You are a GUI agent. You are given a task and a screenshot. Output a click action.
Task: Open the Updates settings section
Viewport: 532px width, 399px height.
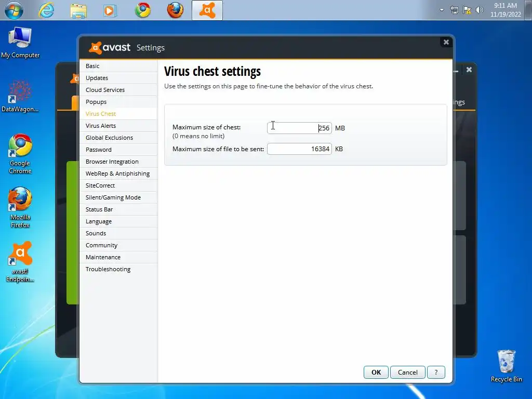pos(118,78)
